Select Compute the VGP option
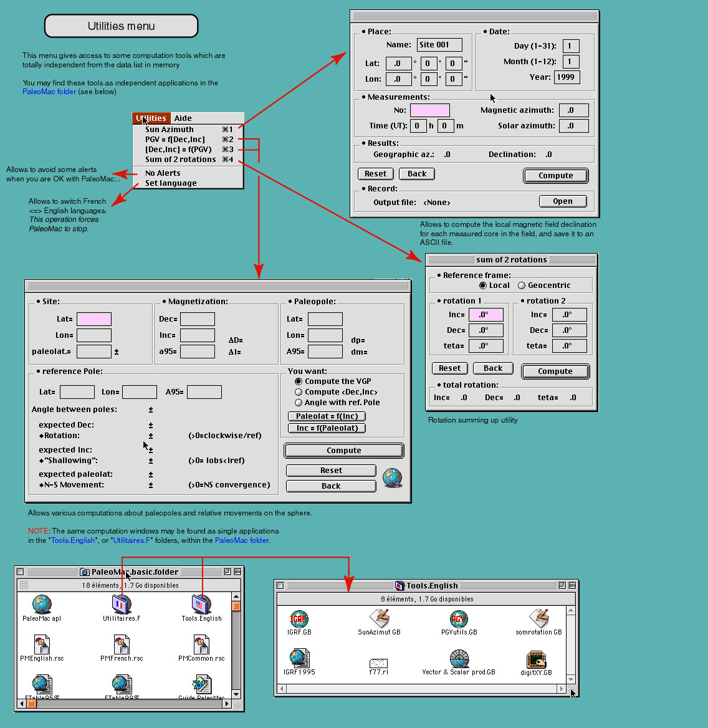 (299, 381)
